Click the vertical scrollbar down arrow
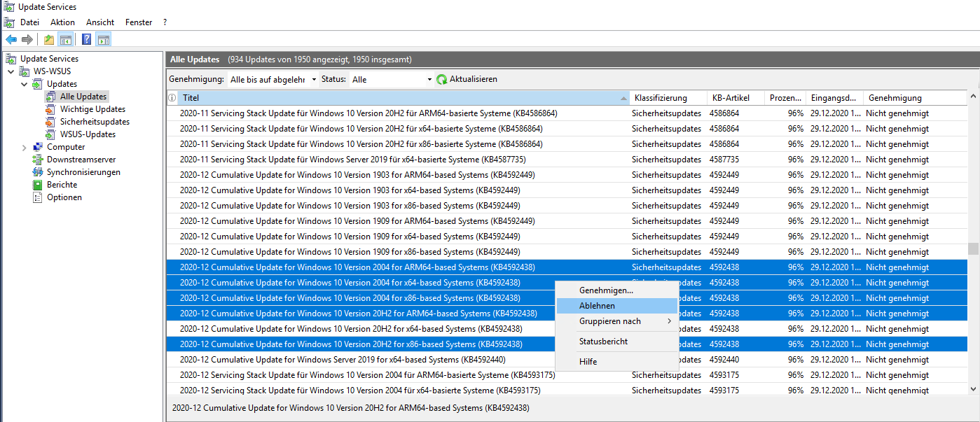 974,389
